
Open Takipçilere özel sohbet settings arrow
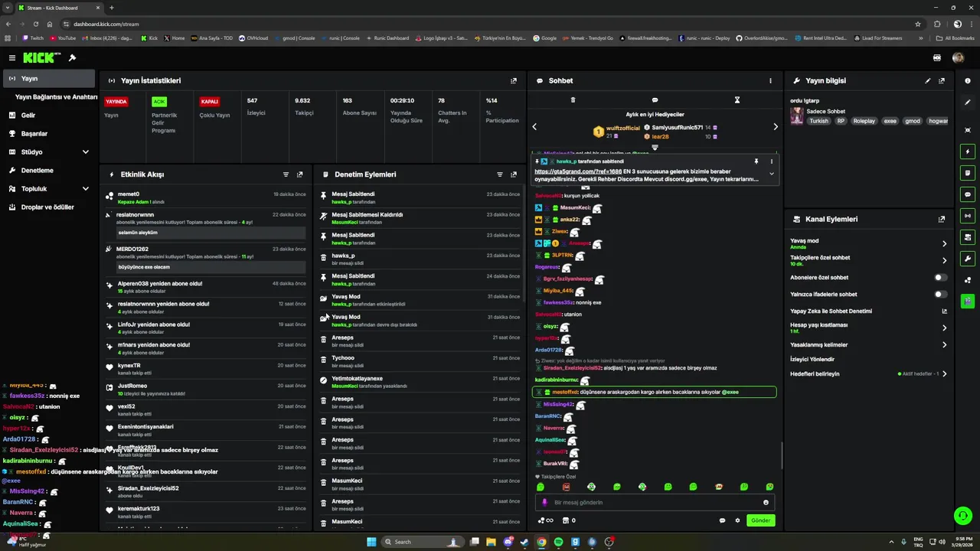point(944,261)
